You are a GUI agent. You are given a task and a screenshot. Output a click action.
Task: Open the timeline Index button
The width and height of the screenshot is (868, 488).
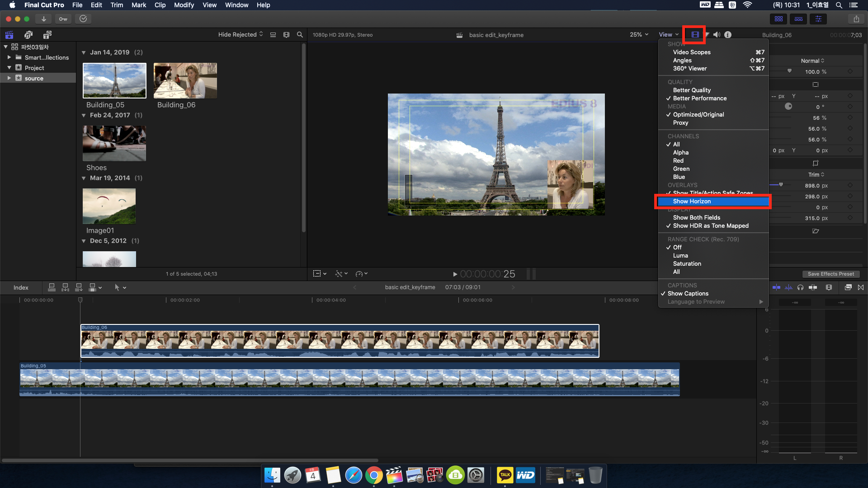pos(21,287)
